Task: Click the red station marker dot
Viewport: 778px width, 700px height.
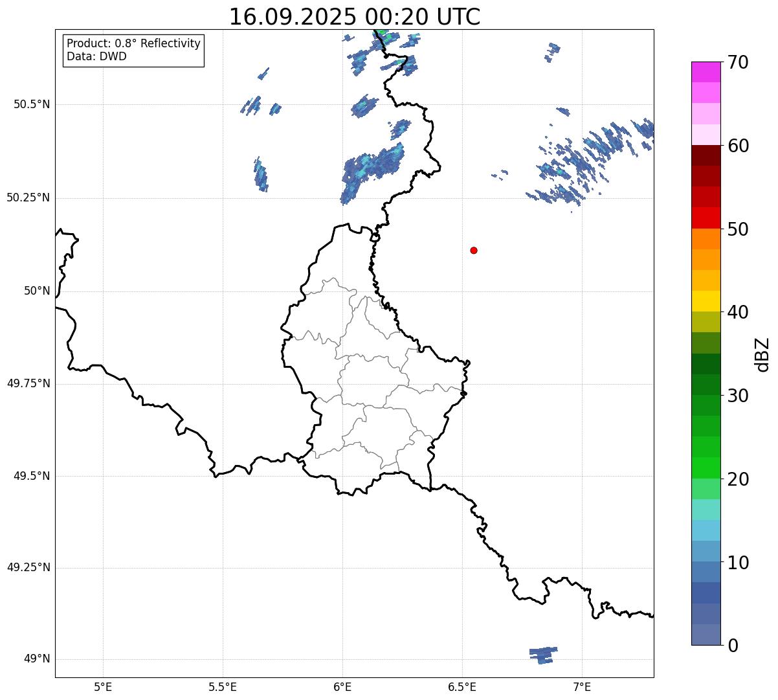Action: (x=474, y=250)
